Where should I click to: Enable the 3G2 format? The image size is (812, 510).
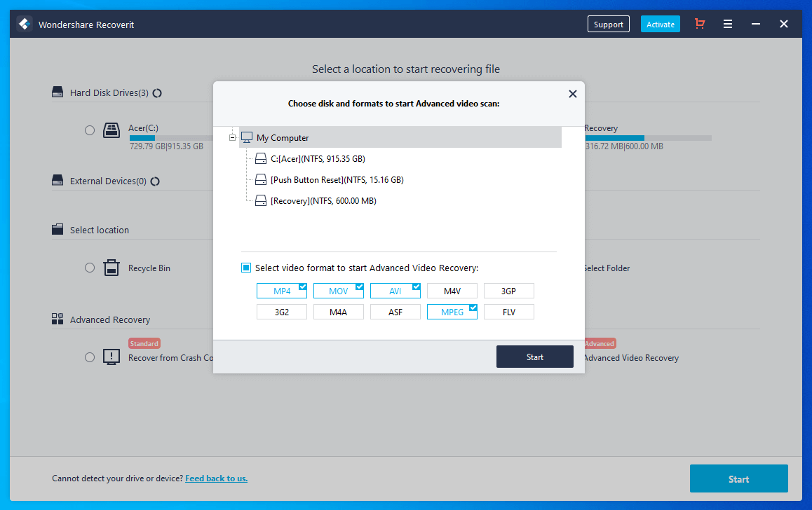tap(282, 312)
